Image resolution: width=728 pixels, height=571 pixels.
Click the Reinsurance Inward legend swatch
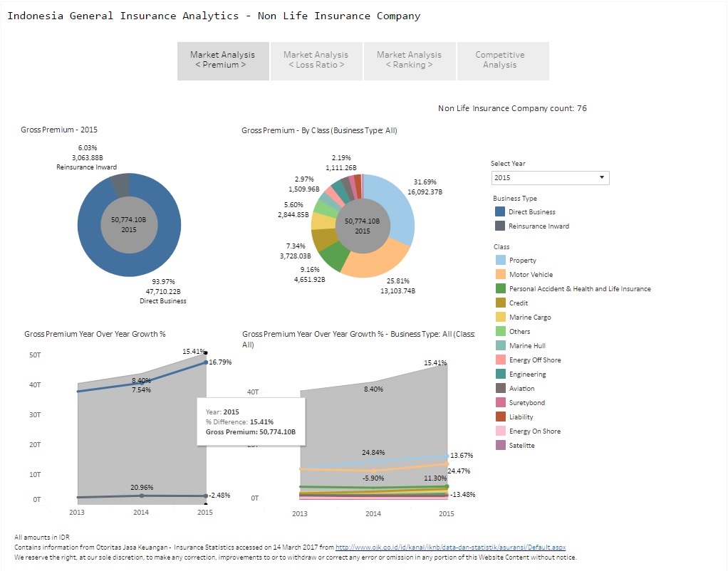click(500, 226)
